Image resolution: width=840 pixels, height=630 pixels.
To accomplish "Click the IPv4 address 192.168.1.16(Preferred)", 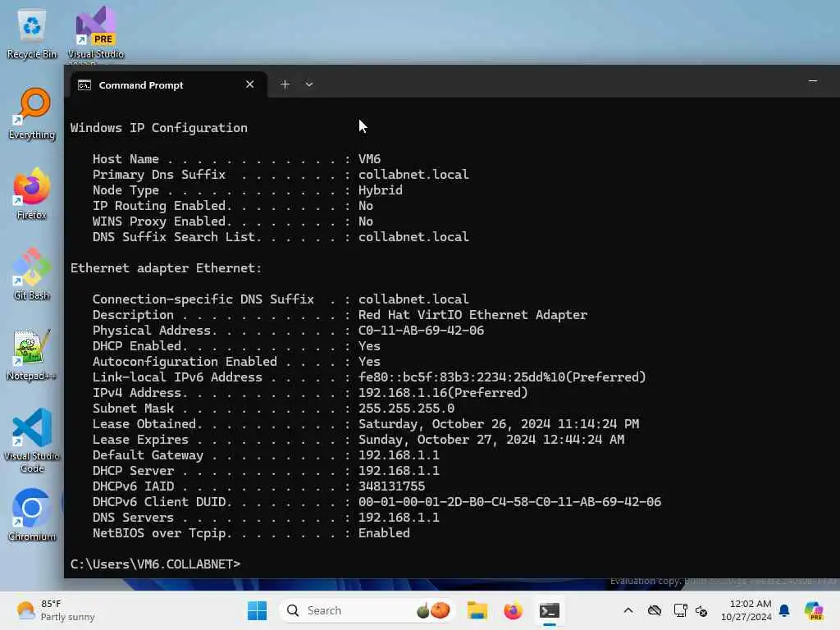I will [x=443, y=393].
